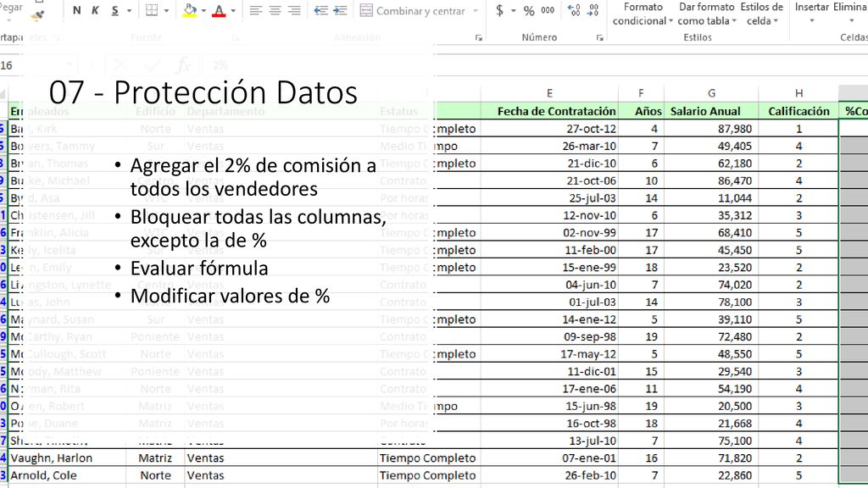Viewport: 868px width, 488px height.
Task: Open Estilos de celda menu
Action: pos(762,14)
